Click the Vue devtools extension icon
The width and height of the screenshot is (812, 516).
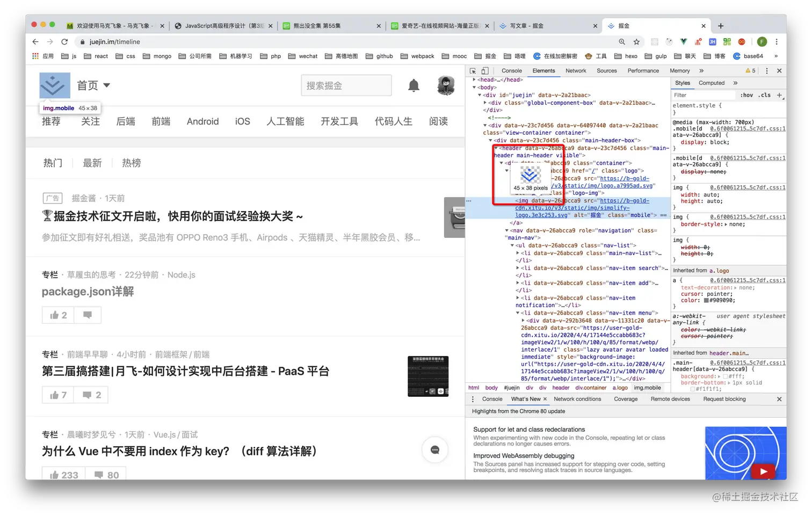point(683,42)
